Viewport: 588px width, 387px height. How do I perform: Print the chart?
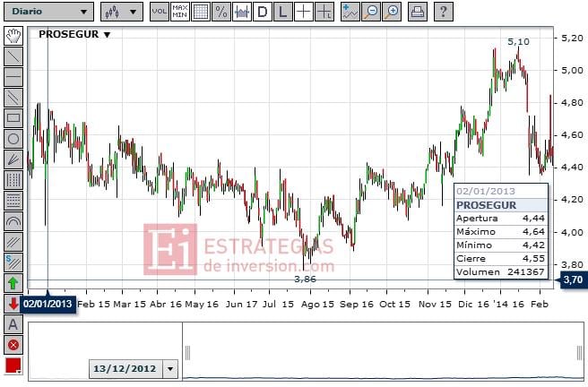(418, 12)
